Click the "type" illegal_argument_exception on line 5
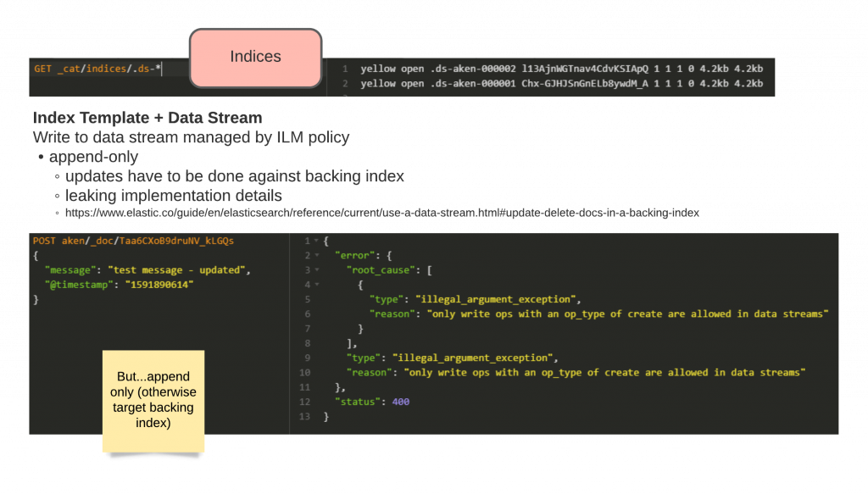Screen dimensions: 868x494 tap(475, 299)
